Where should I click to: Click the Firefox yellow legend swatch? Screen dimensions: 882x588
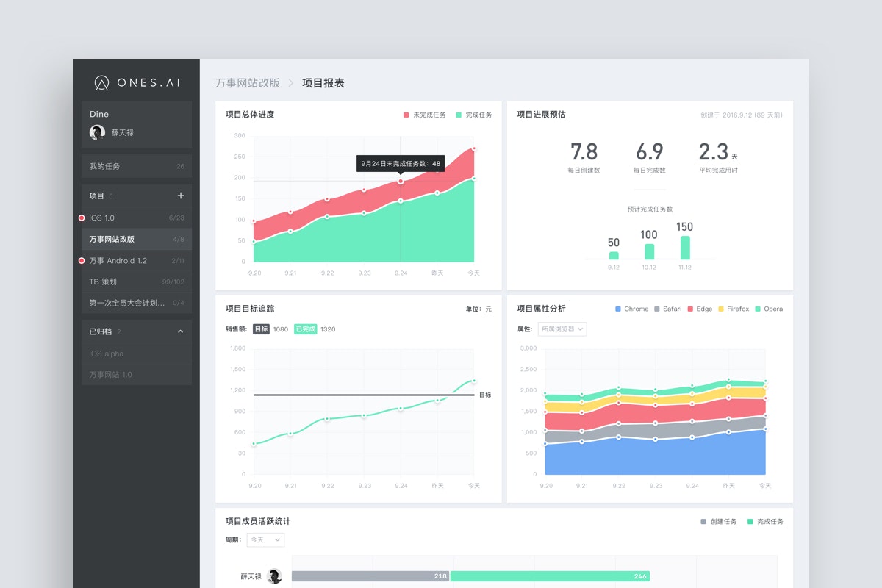[x=721, y=309]
